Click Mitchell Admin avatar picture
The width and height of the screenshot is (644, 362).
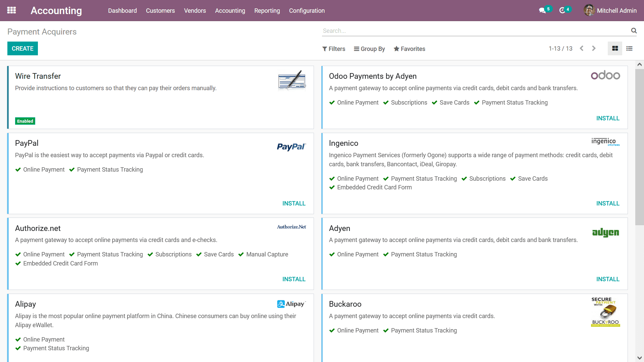tap(589, 10)
